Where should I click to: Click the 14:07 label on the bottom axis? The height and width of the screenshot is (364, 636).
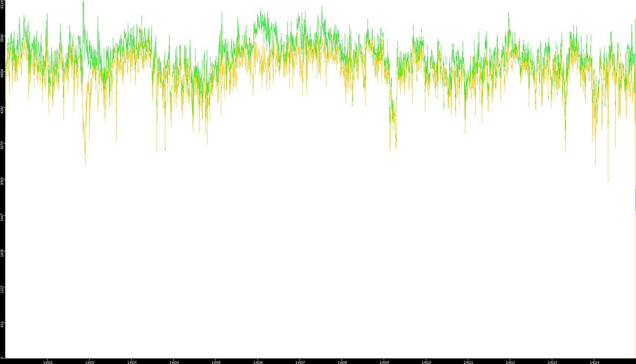300,362
